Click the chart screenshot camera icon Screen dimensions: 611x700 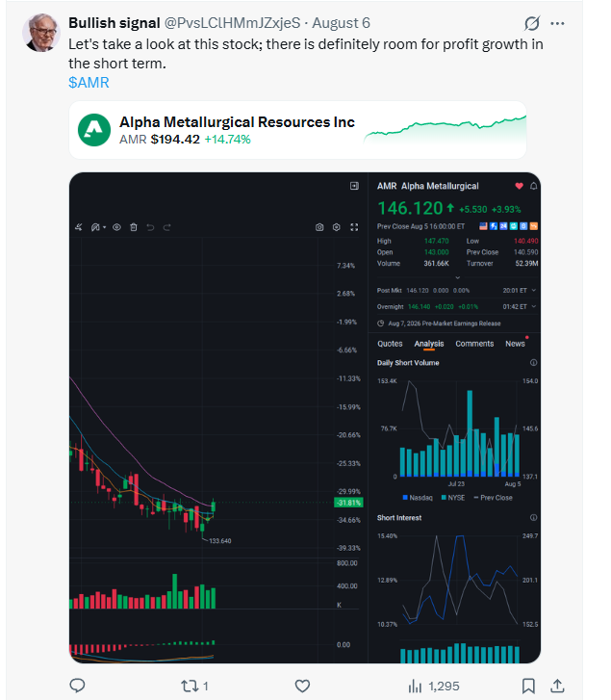(319, 227)
